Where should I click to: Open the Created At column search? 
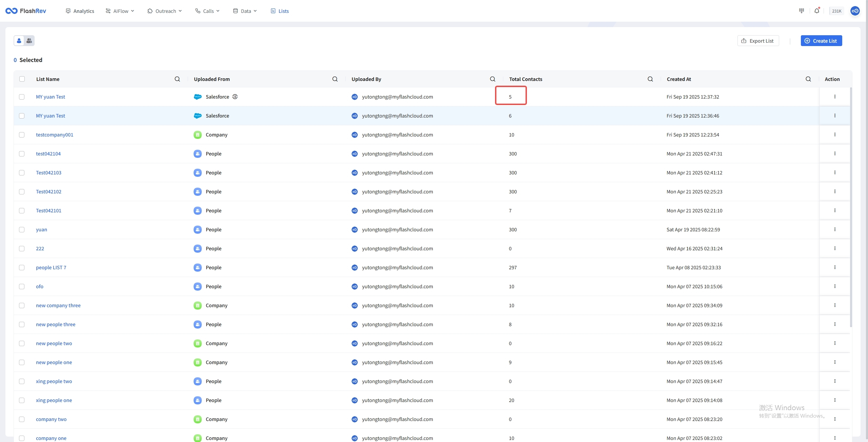808,79
